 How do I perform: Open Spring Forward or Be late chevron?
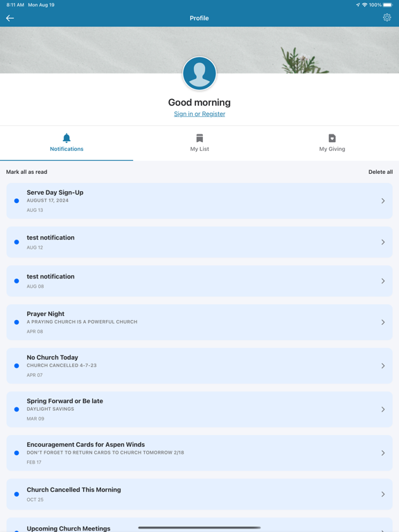[x=383, y=409]
